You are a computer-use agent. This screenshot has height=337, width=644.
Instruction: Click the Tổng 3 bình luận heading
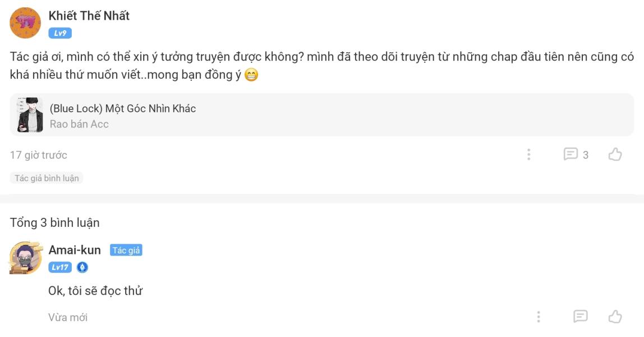click(54, 222)
